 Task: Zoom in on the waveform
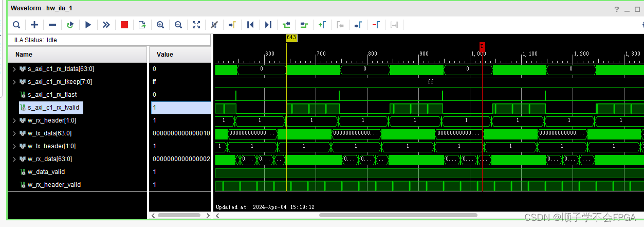[160, 24]
